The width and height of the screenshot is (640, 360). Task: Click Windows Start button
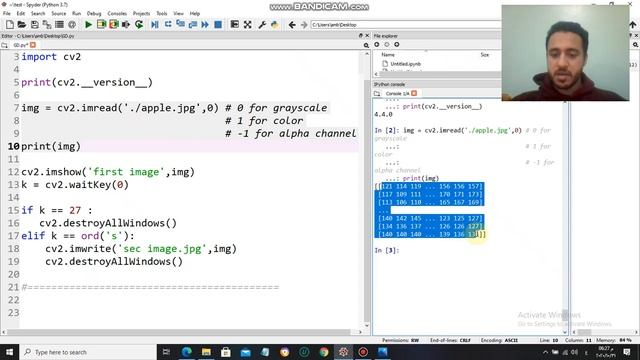tap(9, 352)
